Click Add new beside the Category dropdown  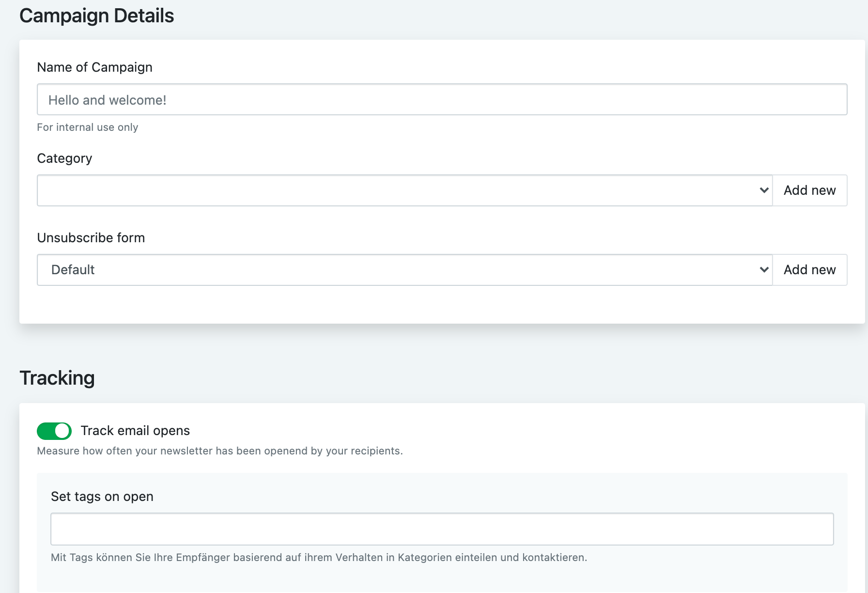809,190
